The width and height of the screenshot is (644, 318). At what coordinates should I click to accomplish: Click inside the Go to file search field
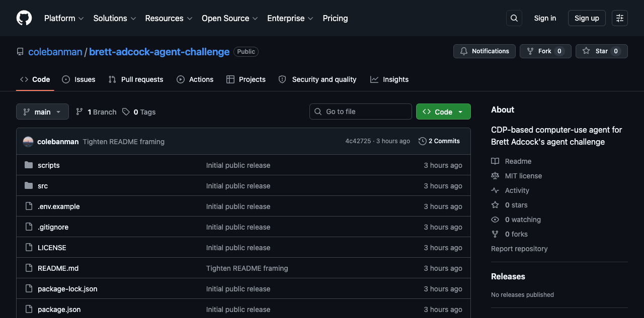pyautogui.click(x=360, y=112)
